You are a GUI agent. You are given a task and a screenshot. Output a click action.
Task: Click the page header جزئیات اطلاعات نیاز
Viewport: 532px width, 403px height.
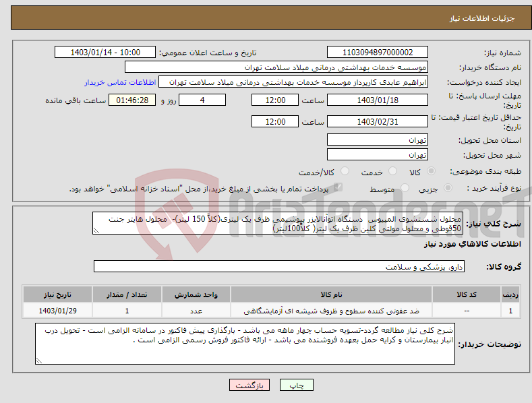pyautogui.click(x=482, y=18)
